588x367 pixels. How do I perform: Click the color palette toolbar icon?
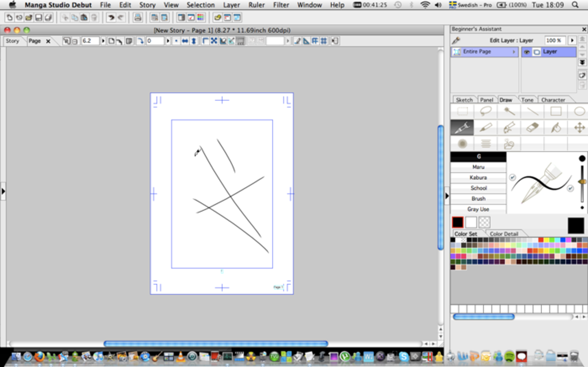pos(201,18)
